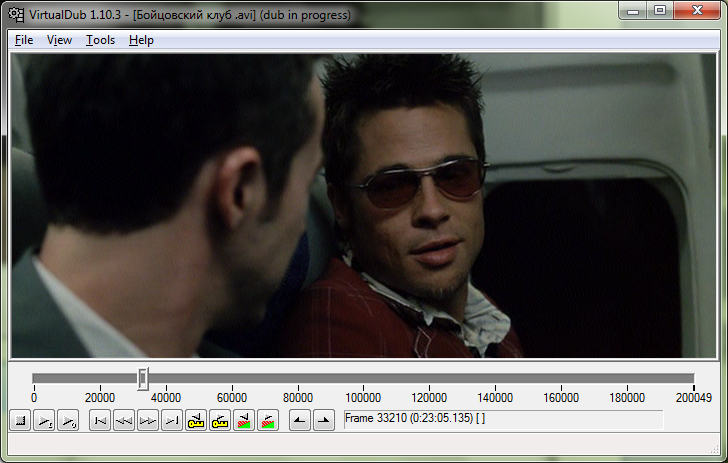Image resolution: width=728 pixels, height=463 pixels.
Task: Open the File menu
Action: point(24,40)
